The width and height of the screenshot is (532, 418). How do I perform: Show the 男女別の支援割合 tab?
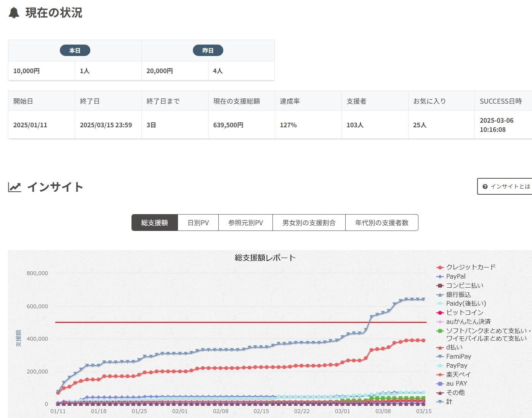click(x=309, y=223)
